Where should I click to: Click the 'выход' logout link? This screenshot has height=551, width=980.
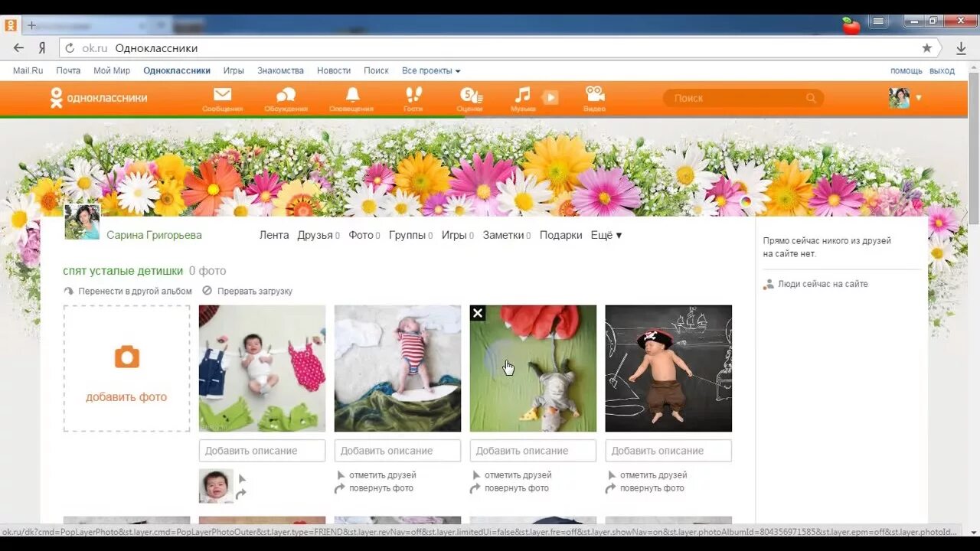point(942,70)
